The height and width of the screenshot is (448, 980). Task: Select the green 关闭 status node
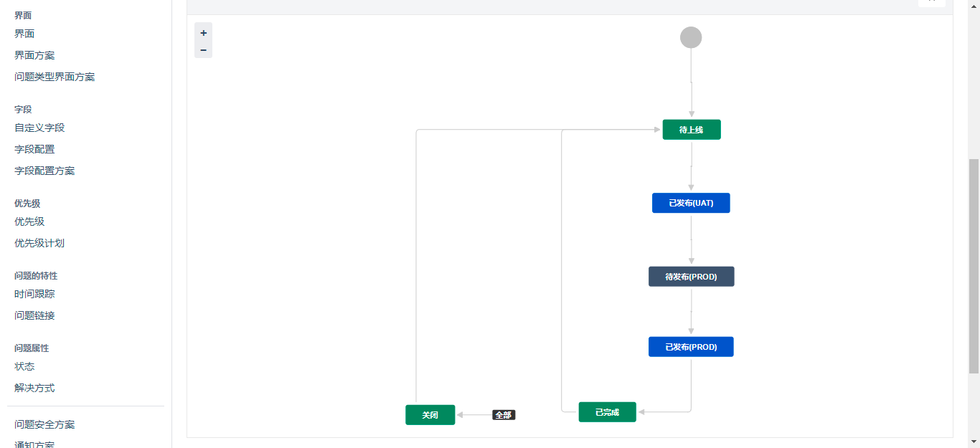pos(430,414)
